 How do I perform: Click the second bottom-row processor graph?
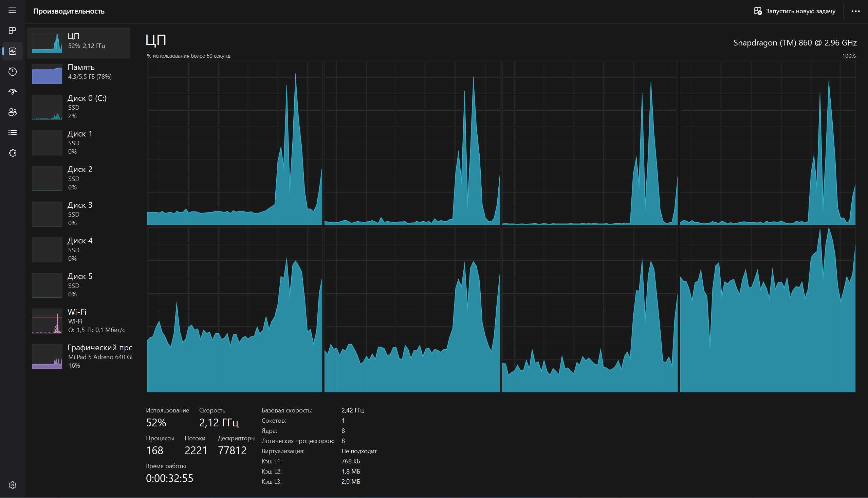[x=412, y=310]
